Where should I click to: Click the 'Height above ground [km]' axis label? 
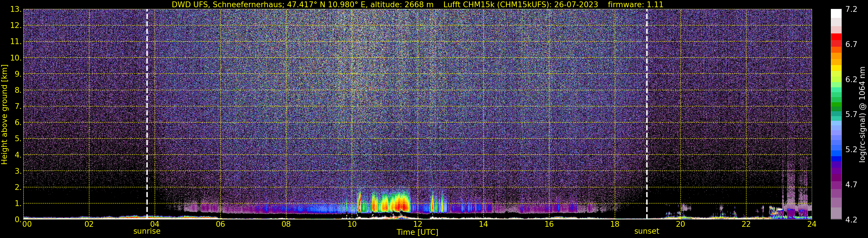pos(4,115)
